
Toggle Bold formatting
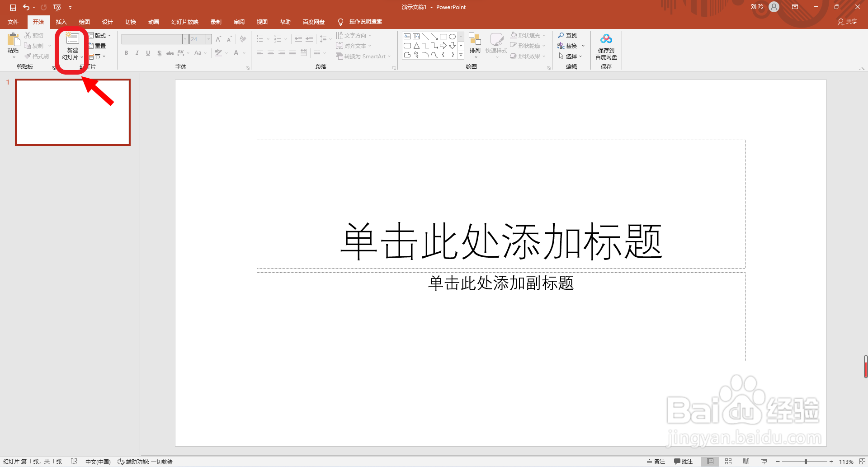(126, 53)
